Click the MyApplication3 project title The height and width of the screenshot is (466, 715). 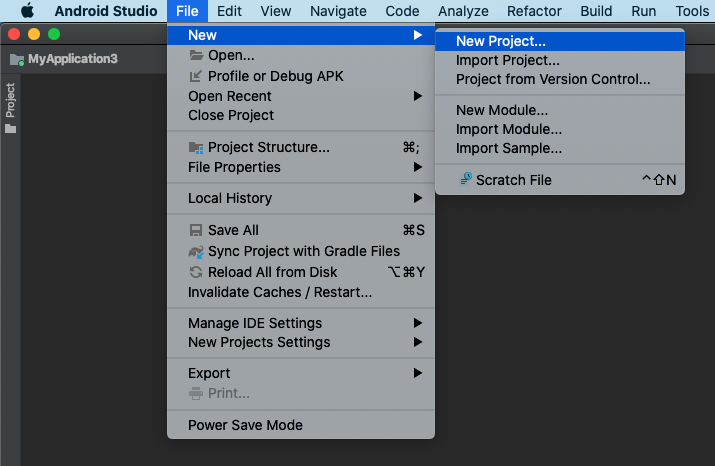tap(72, 59)
